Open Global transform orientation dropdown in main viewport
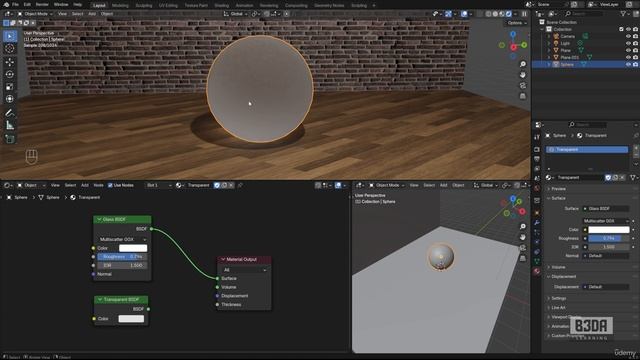Screen dimensions: 640x360 tap(235, 14)
